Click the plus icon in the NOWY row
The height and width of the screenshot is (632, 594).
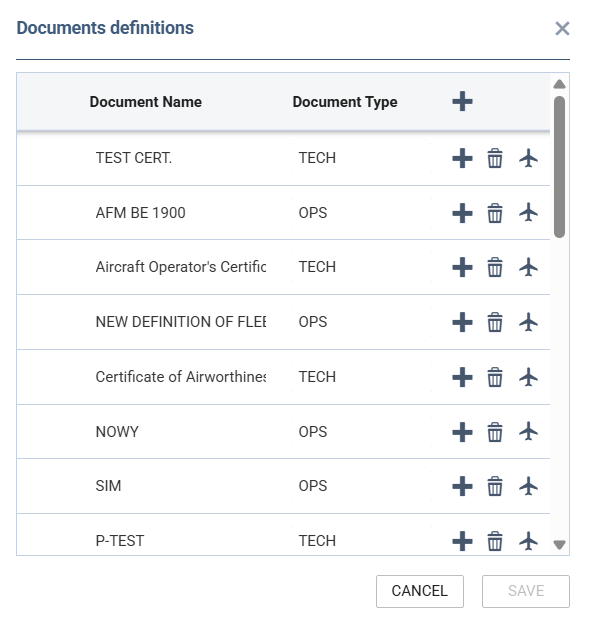tap(462, 432)
